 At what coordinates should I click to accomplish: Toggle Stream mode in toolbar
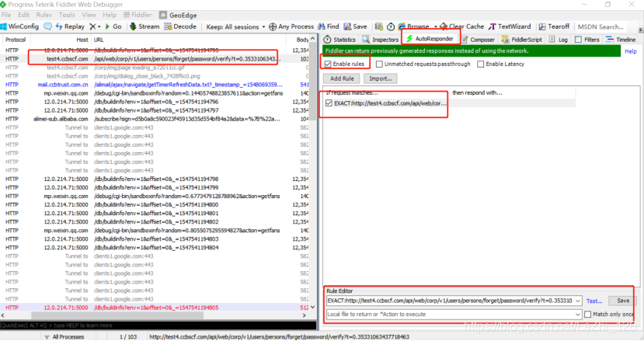[144, 26]
